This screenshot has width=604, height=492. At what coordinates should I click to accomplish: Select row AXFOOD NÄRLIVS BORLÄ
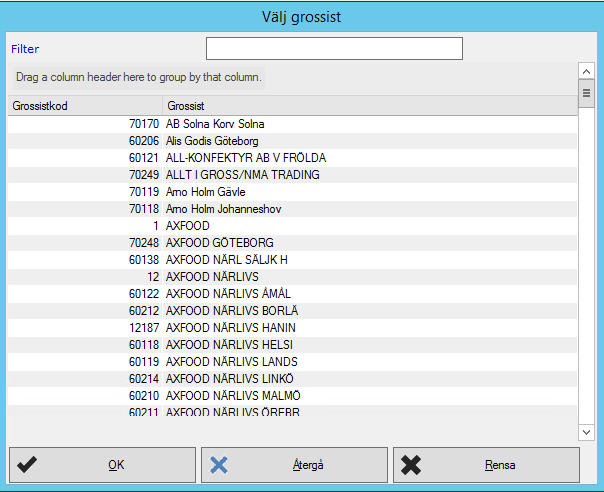292,311
